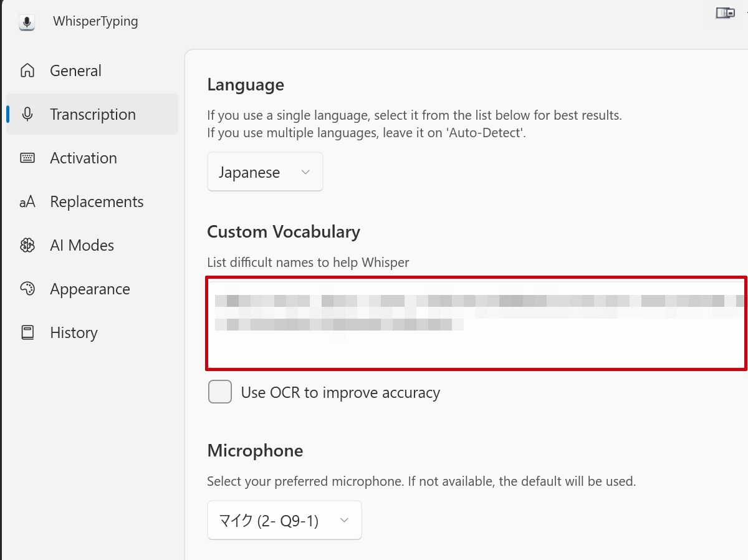Screen dimensions: 748x560
Task: Click the palette icon beside Appearance
Action: 27,289
